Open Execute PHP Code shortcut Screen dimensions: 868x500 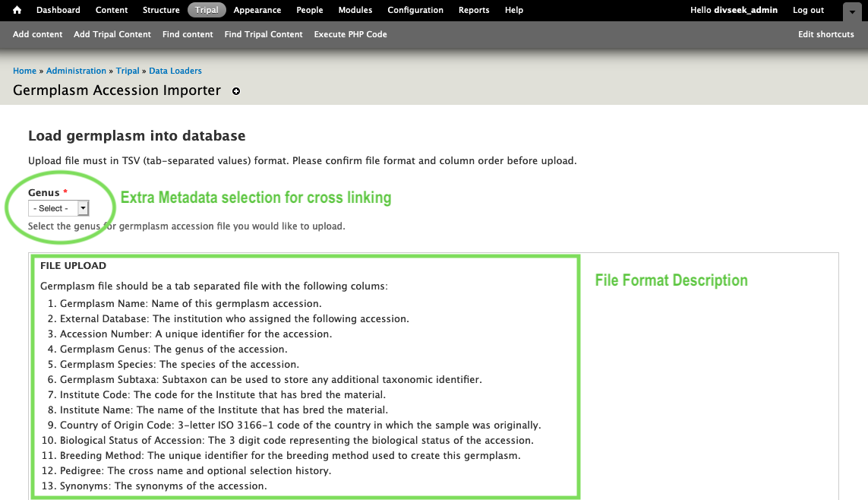point(350,34)
